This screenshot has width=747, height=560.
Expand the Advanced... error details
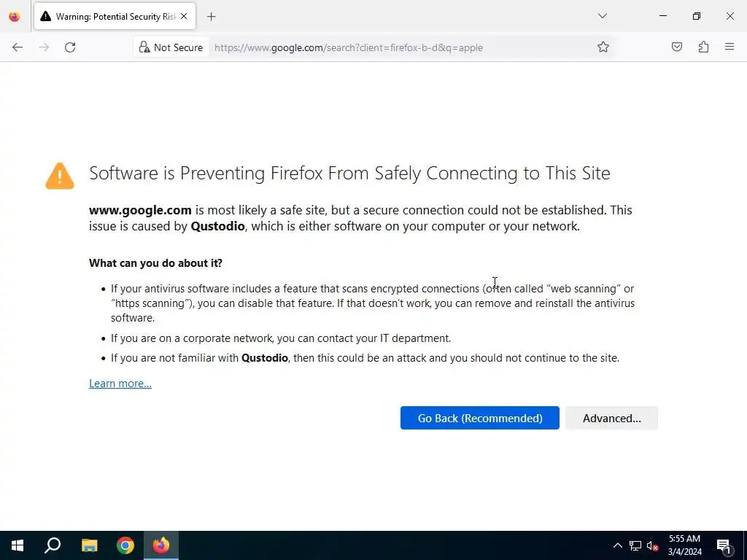click(611, 418)
